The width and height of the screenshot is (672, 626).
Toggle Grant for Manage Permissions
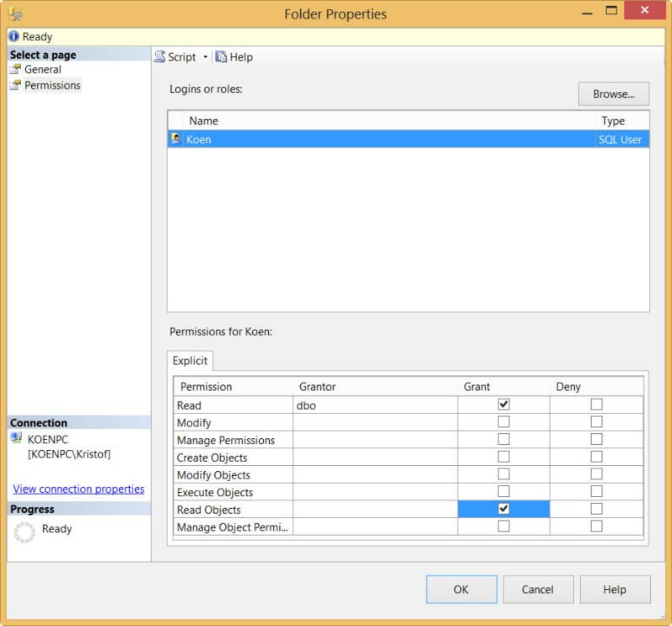tap(503, 440)
